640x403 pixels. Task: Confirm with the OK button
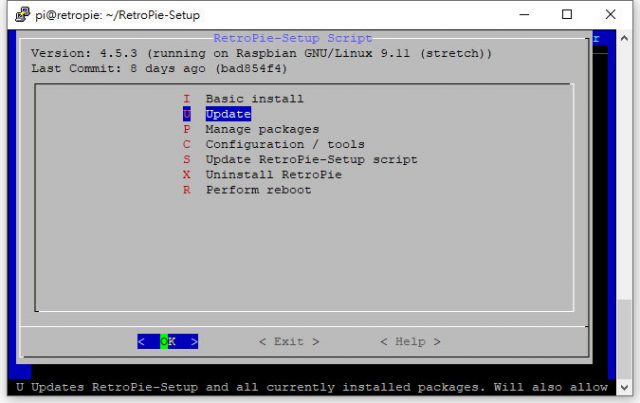point(167,341)
